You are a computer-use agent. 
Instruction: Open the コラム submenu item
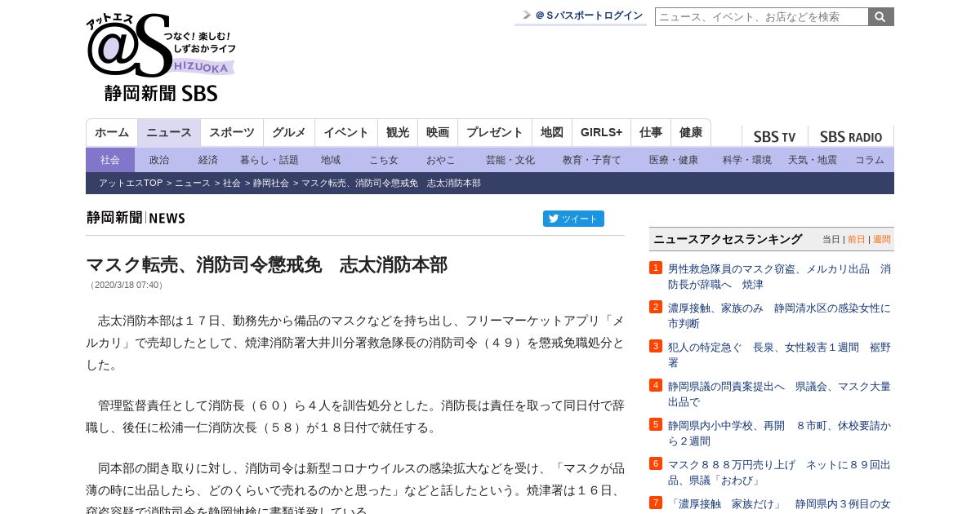point(870,160)
